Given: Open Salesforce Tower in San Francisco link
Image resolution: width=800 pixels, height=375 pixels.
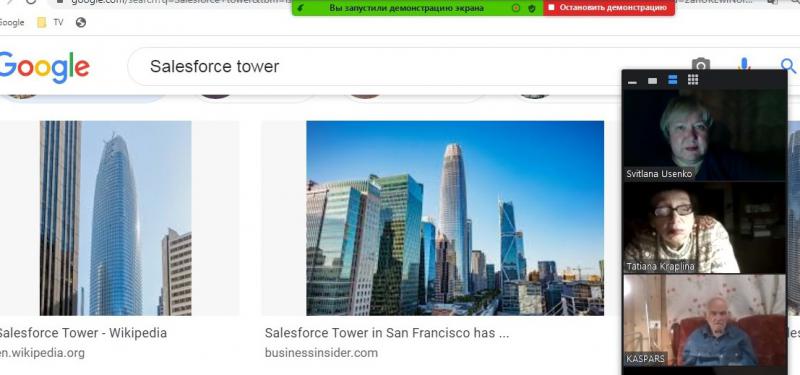Looking at the screenshot, I should (387, 333).
